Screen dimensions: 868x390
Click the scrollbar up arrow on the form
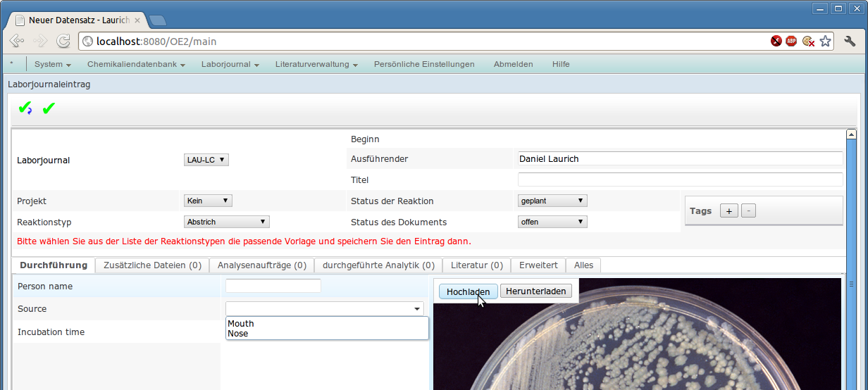[851, 134]
